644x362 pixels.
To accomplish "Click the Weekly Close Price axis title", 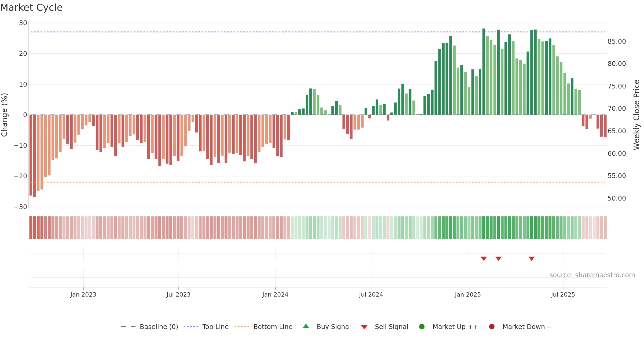I will (636, 115).
